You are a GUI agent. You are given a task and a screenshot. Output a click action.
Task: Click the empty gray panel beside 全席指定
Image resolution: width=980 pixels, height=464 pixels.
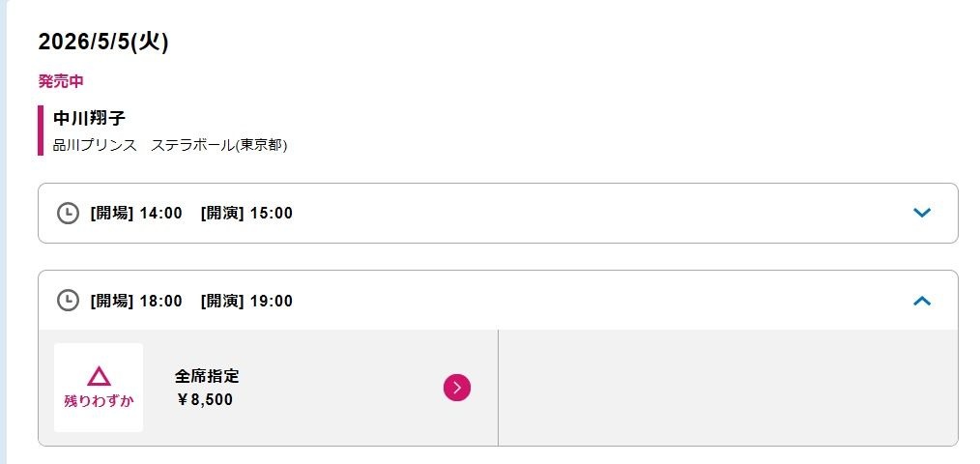[x=727, y=388]
